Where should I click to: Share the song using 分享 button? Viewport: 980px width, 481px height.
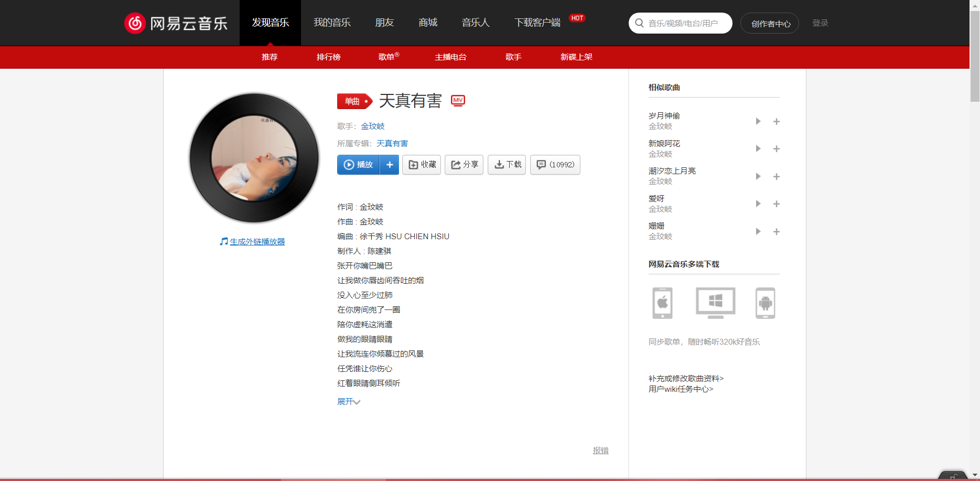(x=464, y=165)
